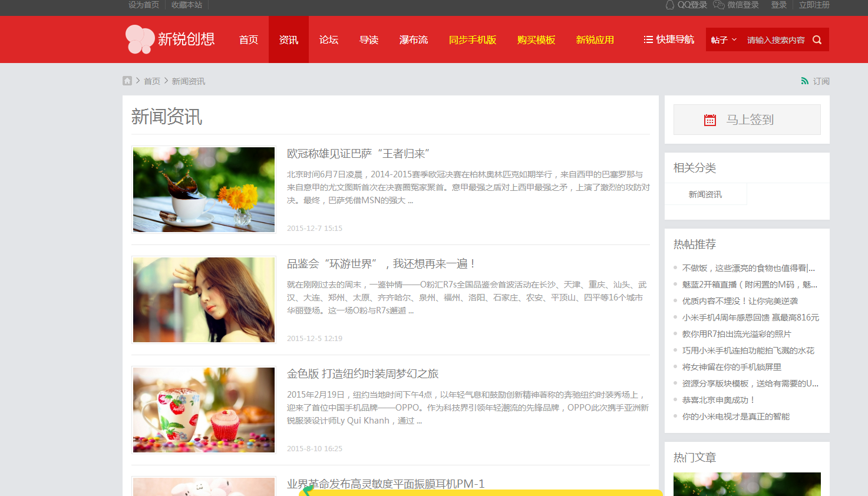Click the date 2015-12-5 12:19

(x=315, y=339)
